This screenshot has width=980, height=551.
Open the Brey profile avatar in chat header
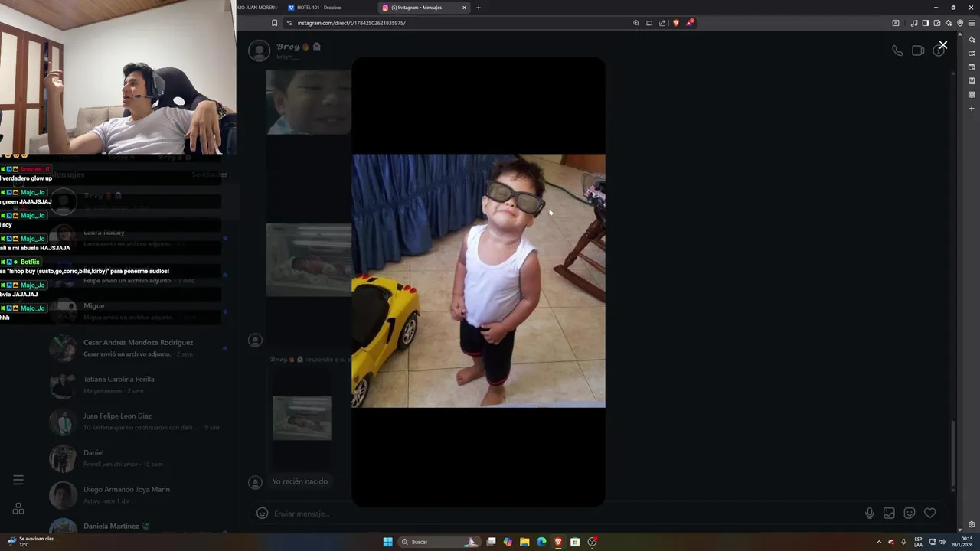(260, 51)
